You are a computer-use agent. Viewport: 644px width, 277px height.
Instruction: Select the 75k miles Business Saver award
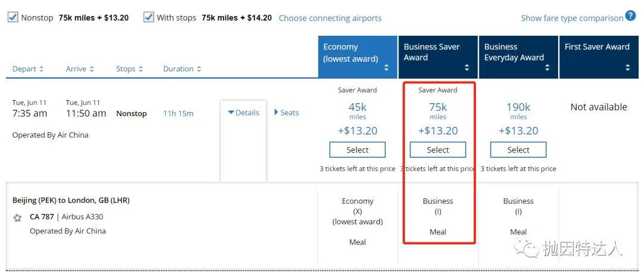(x=438, y=150)
